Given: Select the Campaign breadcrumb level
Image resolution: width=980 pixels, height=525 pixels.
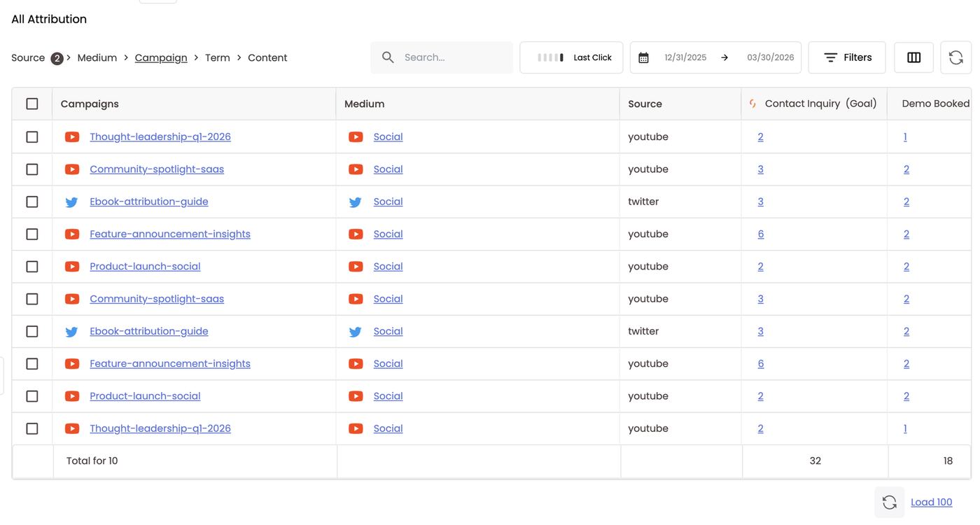Looking at the screenshot, I should (161, 57).
